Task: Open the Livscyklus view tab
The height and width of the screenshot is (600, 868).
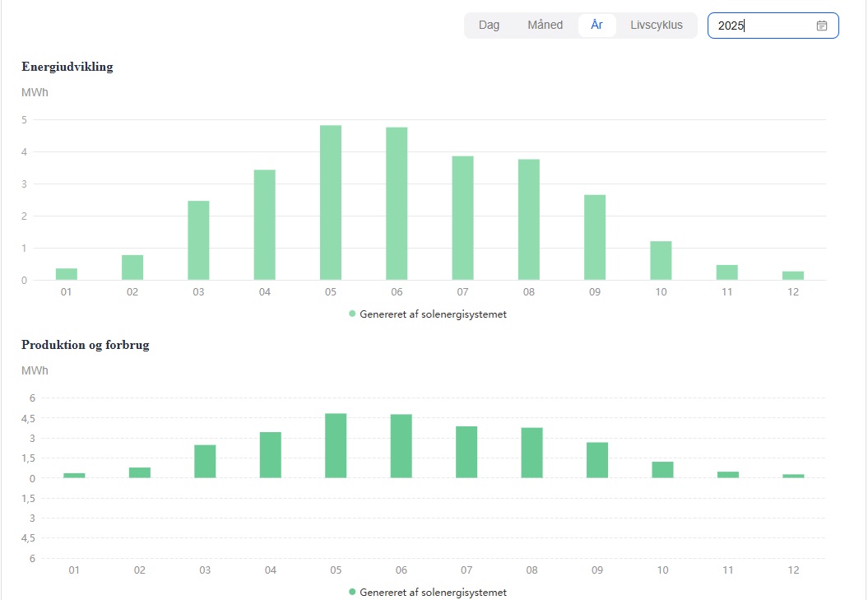Action: [x=656, y=25]
